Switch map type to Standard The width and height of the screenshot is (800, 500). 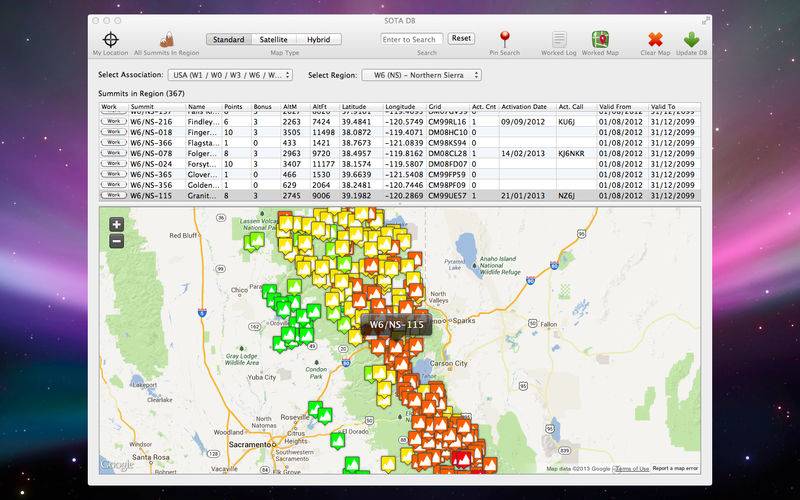[x=229, y=39]
